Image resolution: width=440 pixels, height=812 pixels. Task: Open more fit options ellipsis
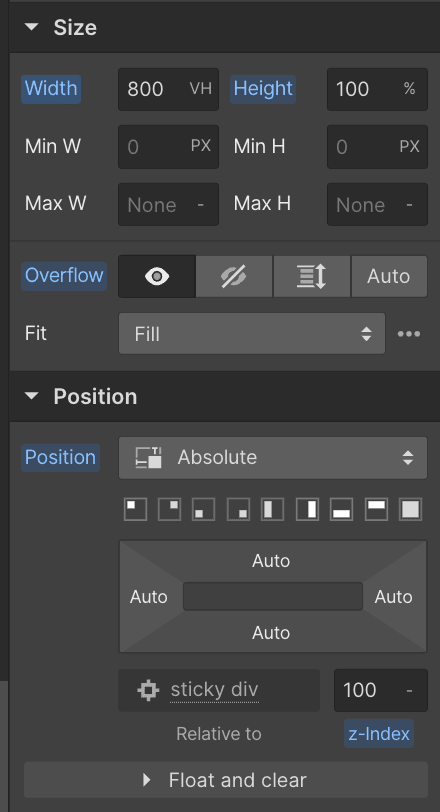coord(409,334)
